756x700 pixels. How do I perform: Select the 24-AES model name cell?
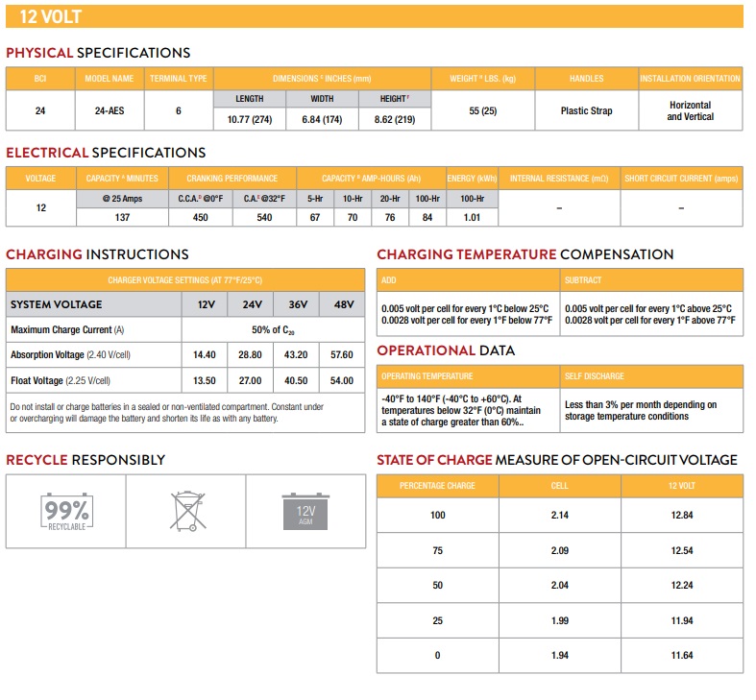110,111
